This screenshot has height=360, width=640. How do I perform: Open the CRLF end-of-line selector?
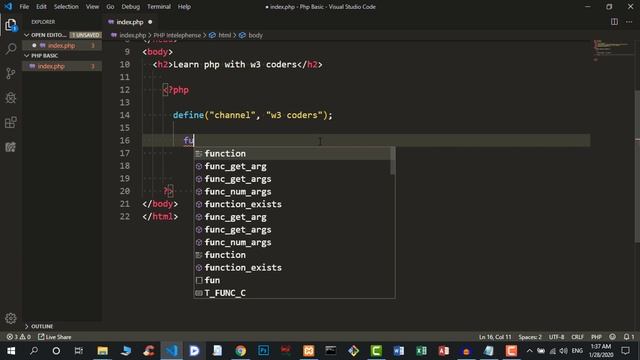(577, 337)
